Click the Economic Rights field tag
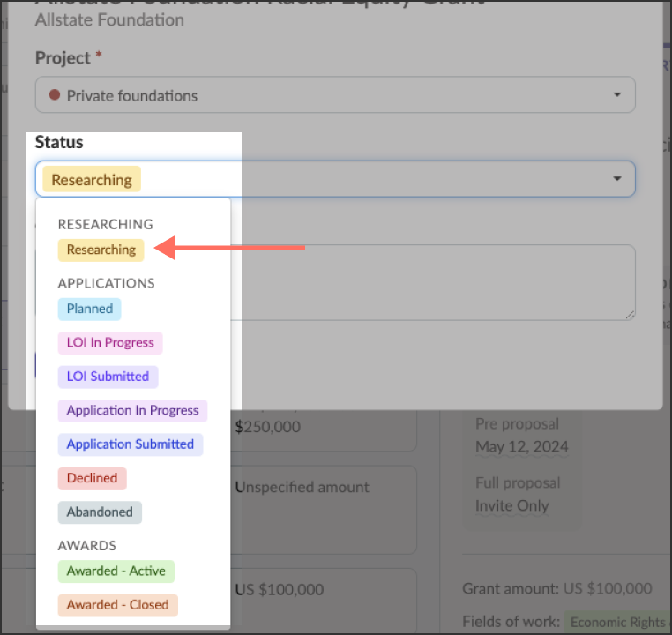Screen dimensions: 672x635 [617, 622]
